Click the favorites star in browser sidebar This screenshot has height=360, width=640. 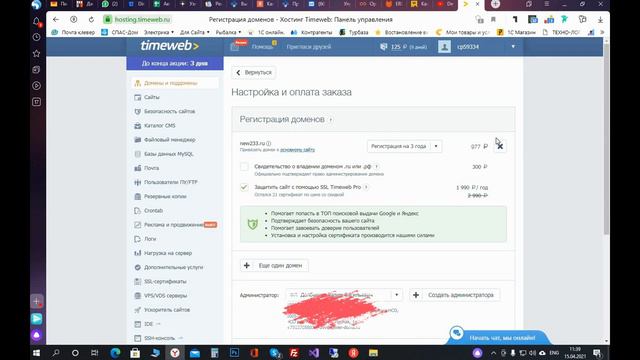click(x=36, y=53)
